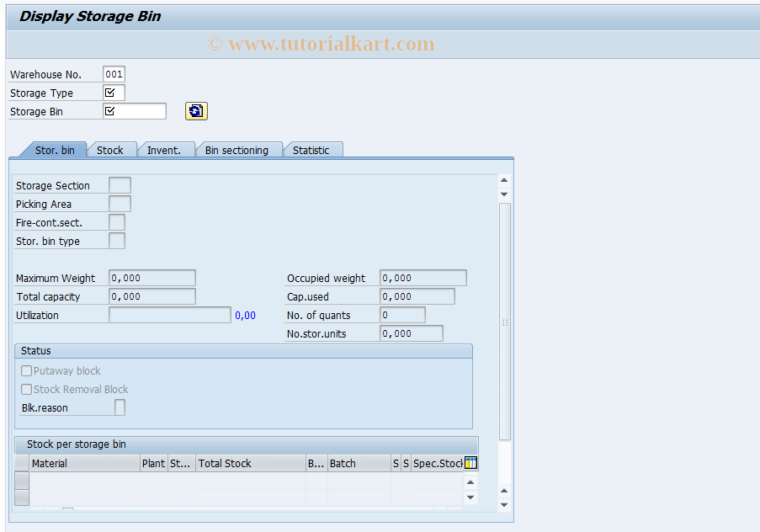Click the other storage bin icon beside Storage Bin field
Image resolution: width=760 pixels, height=532 pixels.
click(196, 110)
